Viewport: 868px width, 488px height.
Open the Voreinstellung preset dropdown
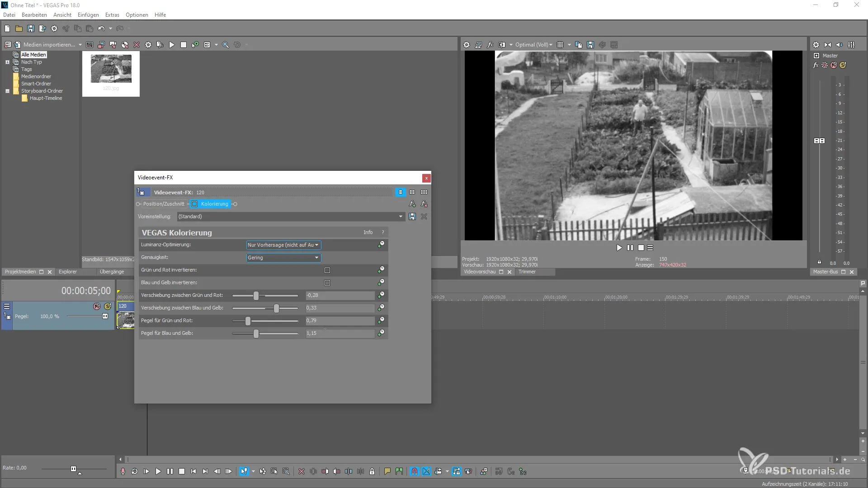[291, 216]
